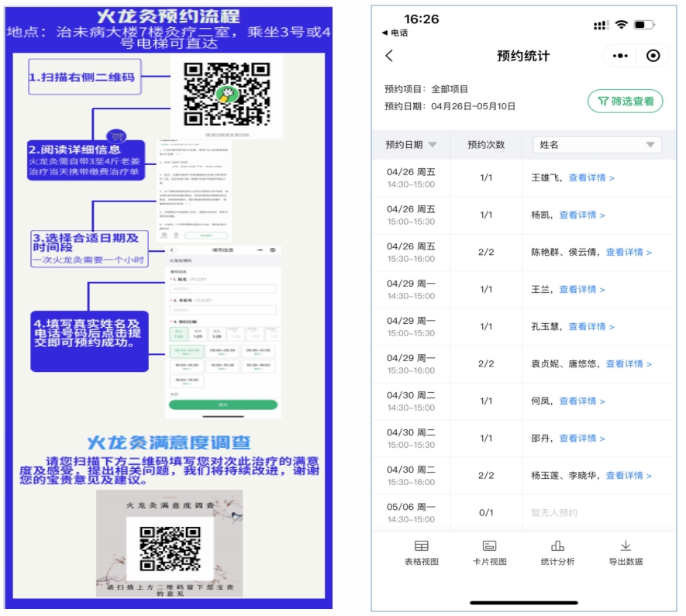Open 统计分析 statistics chart icon
Viewport: 686px width, 616px height.
tap(557, 546)
